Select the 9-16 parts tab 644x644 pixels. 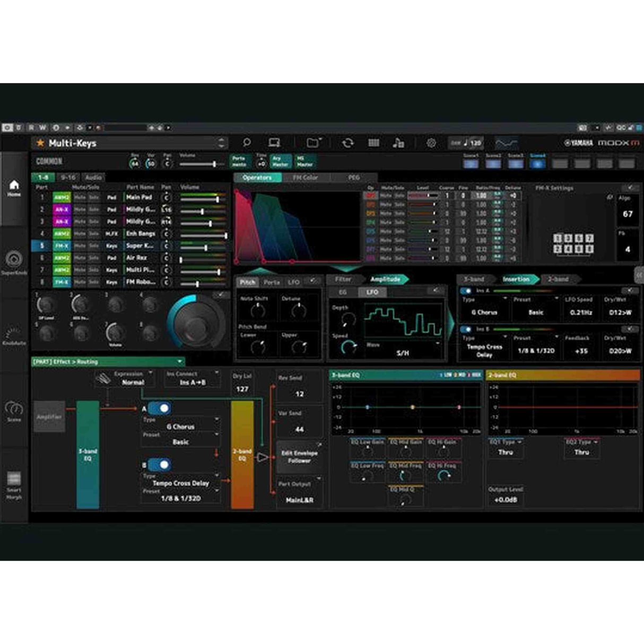(68, 178)
